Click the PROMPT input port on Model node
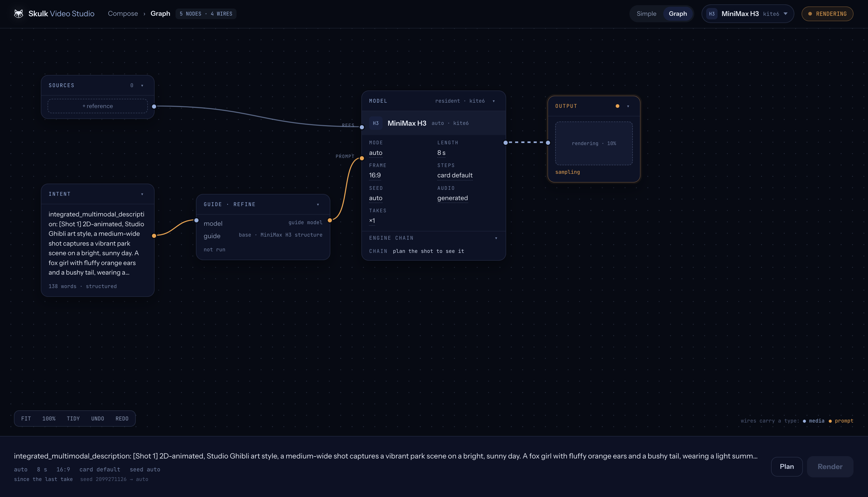This screenshot has height=497, width=868. [x=362, y=159]
